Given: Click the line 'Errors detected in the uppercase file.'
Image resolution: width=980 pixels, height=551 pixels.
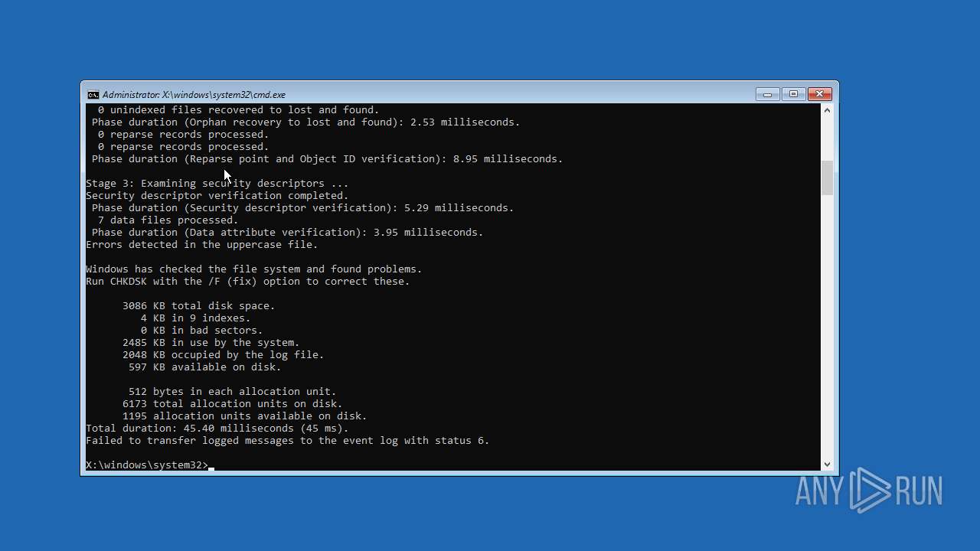Looking at the screenshot, I should coord(202,245).
